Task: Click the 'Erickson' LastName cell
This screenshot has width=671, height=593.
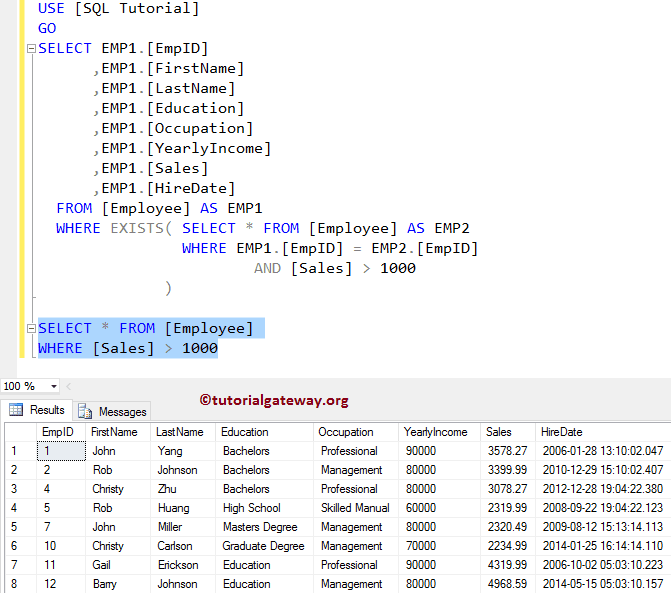Action: coord(183,565)
